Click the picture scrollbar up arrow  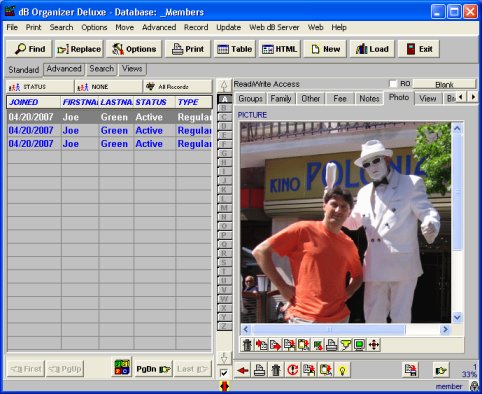(x=457, y=129)
